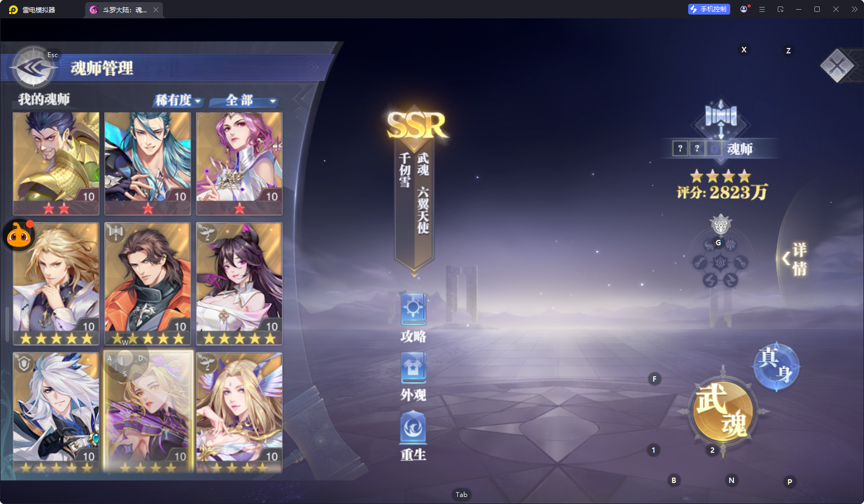The height and width of the screenshot is (504, 864).
Task: Tap the golden 武魂 round button
Action: (723, 411)
